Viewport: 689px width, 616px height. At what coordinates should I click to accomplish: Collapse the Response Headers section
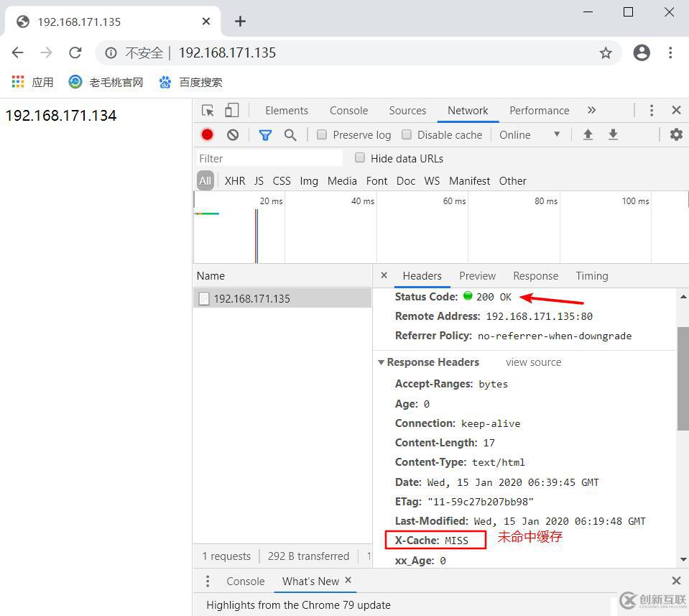coord(381,362)
